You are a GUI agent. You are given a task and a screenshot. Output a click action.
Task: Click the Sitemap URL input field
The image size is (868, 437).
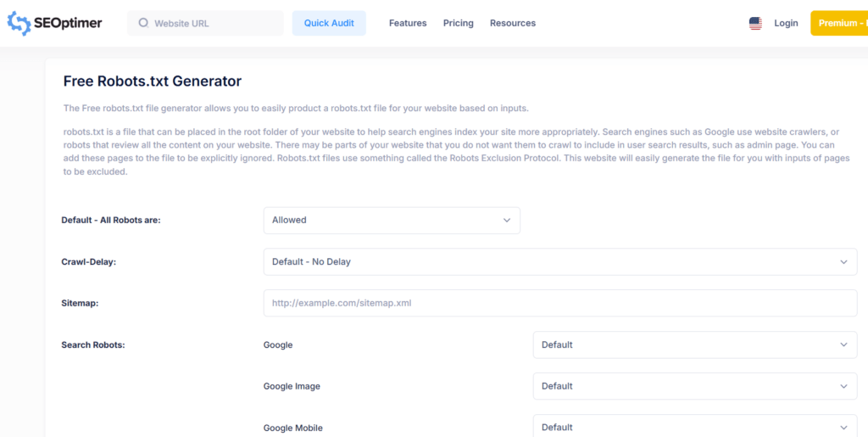559,303
